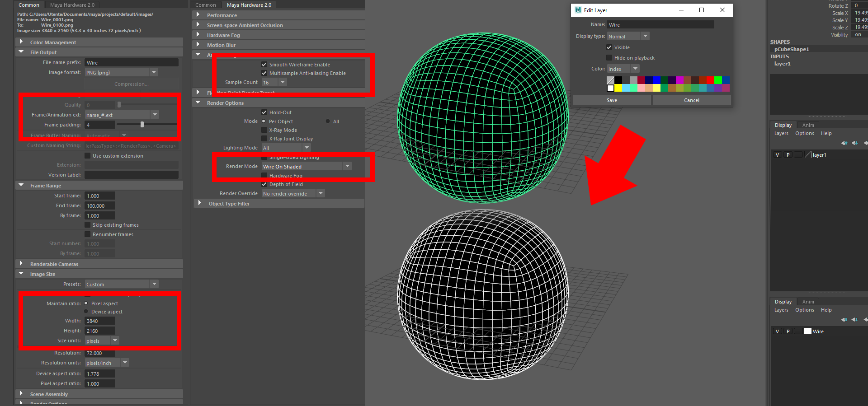Expand the Color Management section
Screen dimensions: 868x406
coord(21,42)
